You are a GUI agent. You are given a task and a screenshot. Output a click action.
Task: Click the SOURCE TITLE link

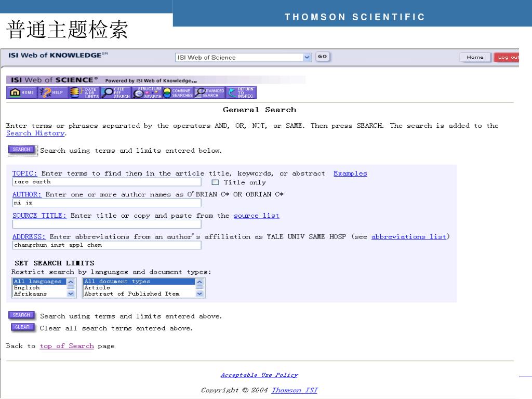39,216
